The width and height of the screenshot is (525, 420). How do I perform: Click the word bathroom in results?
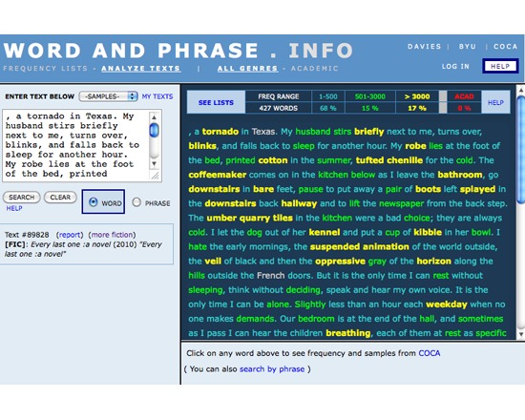(460, 175)
